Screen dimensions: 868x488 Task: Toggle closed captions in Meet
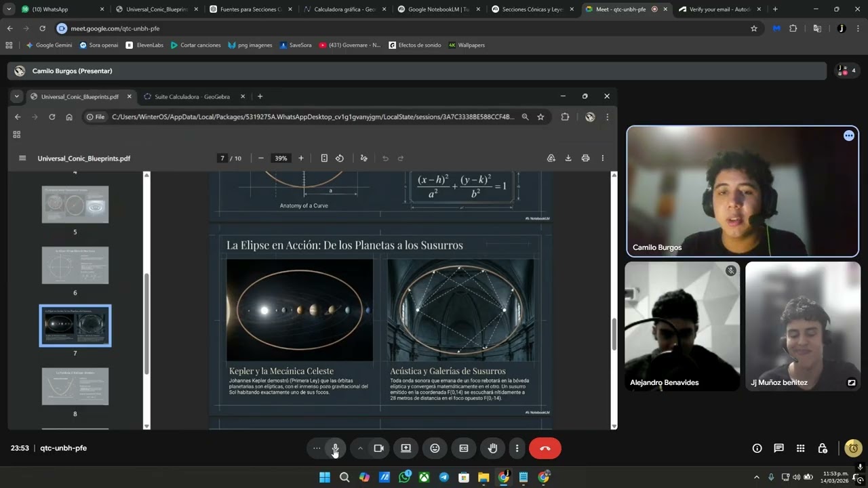pos(464,448)
